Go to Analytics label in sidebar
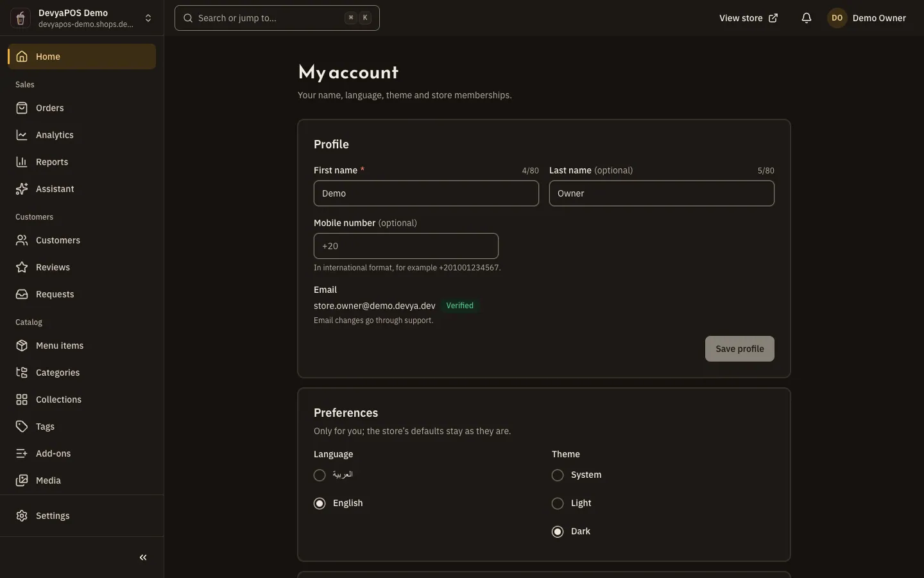Image resolution: width=924 pixels, height=578 pixels. [55, 135]
